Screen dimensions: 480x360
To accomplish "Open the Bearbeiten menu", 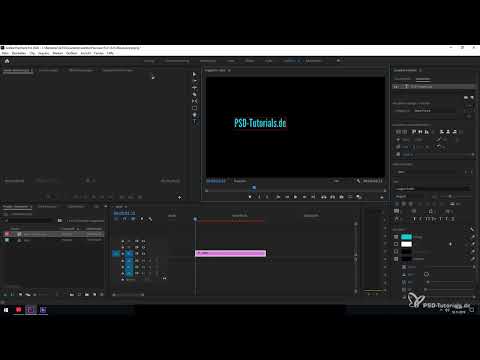I will coord(19,53).
